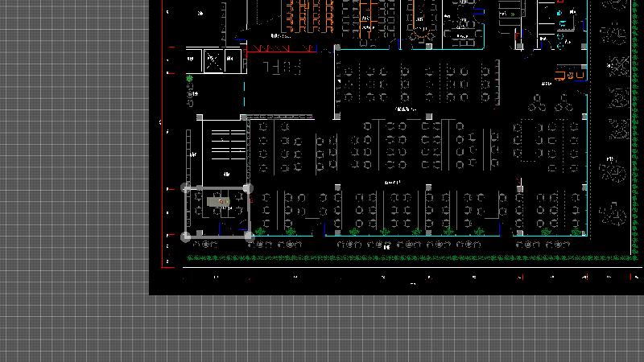Click the empty gray grid canvas area
The image size is (644, 362).
coord(72,161)
